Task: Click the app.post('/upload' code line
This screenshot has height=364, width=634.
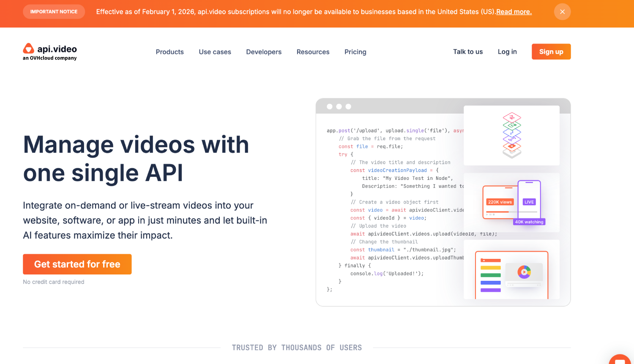Action: click(395, 130)
